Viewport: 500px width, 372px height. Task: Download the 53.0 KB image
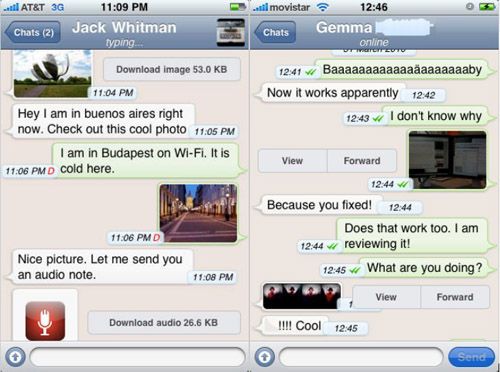click(x=172, y=69)
